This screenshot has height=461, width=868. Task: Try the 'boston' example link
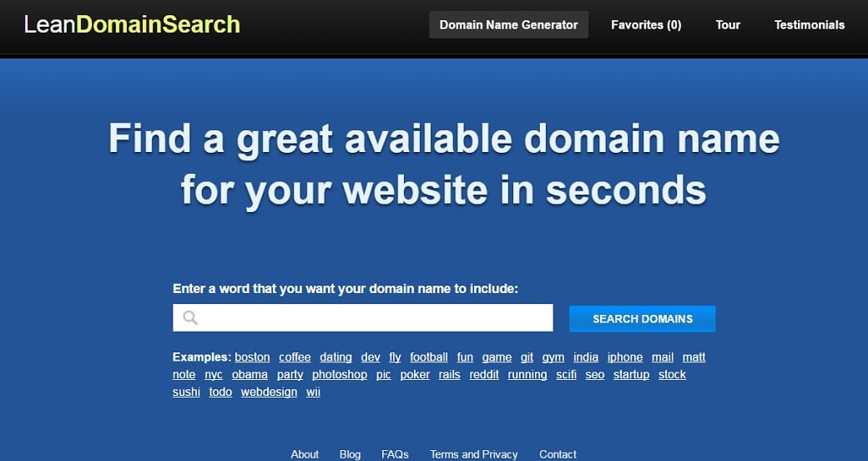click(x=252, y=357)
